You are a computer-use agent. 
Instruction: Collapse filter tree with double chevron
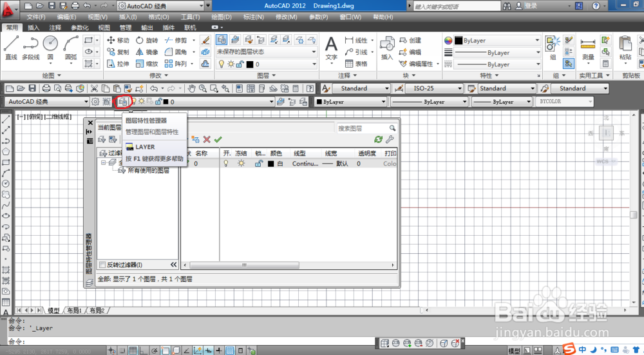point(173,265)
